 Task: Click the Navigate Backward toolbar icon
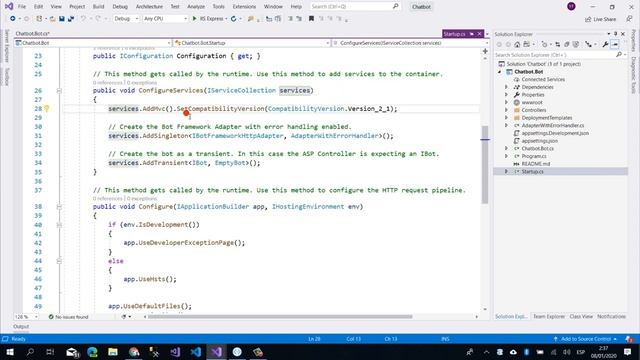[x=13, y=19]
